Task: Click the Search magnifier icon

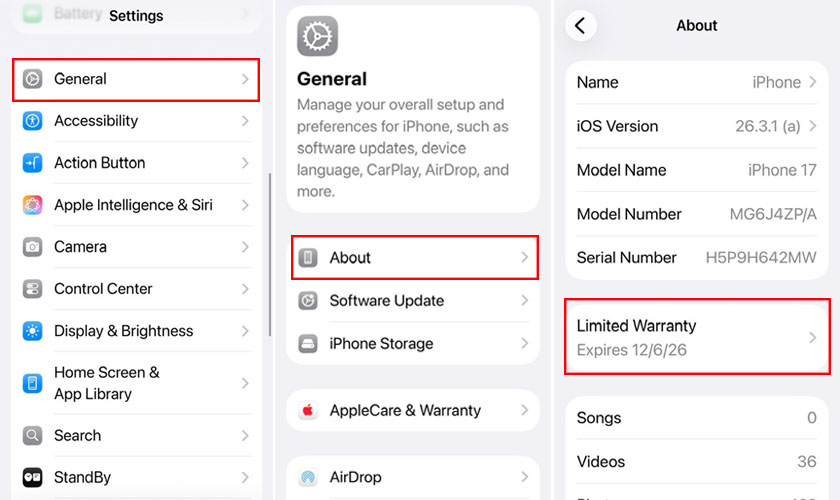Action: pyautogui.click(x=32, y=435)
